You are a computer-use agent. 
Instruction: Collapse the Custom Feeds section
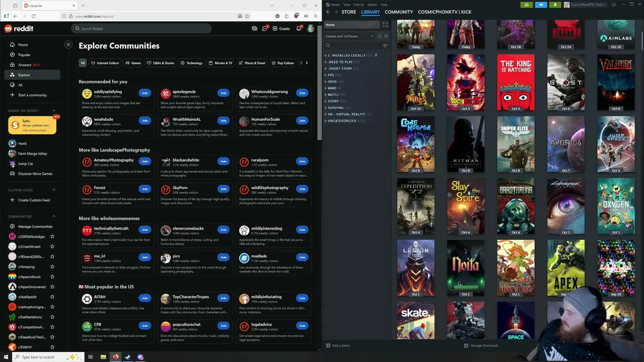[54, 190]
